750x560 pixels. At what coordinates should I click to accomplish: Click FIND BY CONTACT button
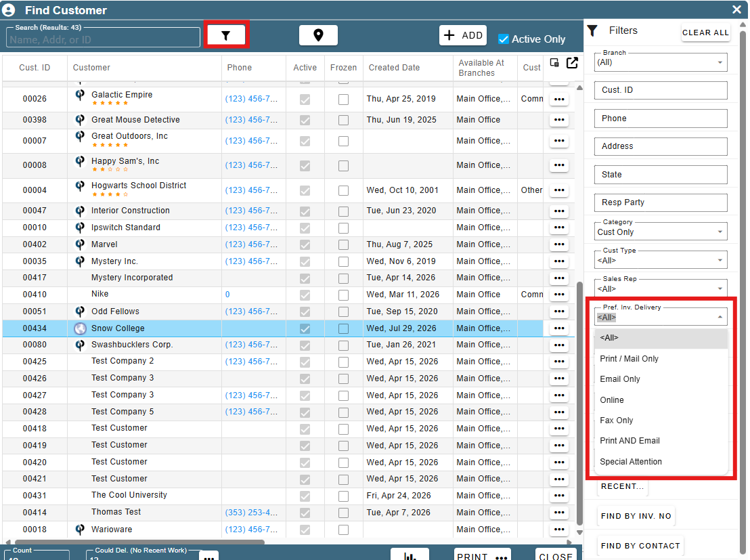click(x=640, y=546)
